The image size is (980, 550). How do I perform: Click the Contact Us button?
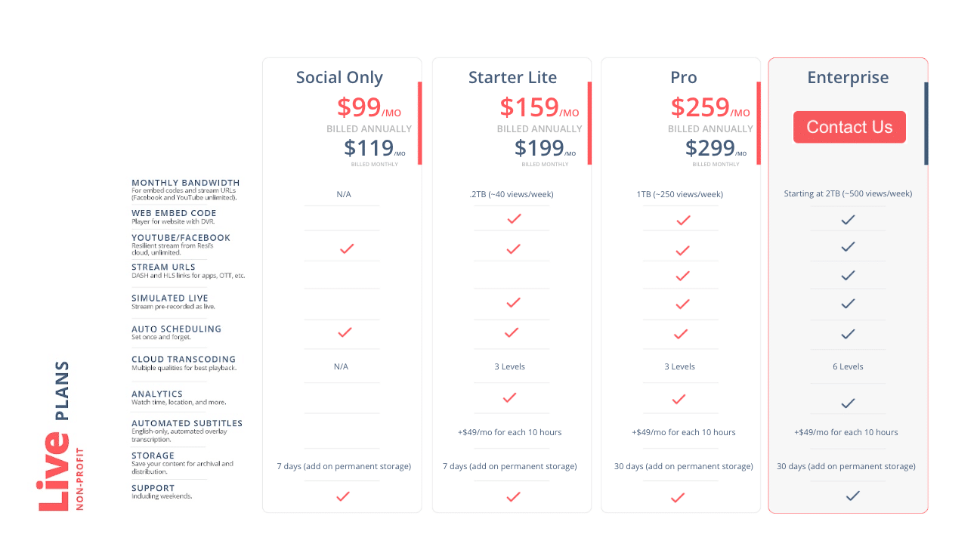click(x=849, y=128)
